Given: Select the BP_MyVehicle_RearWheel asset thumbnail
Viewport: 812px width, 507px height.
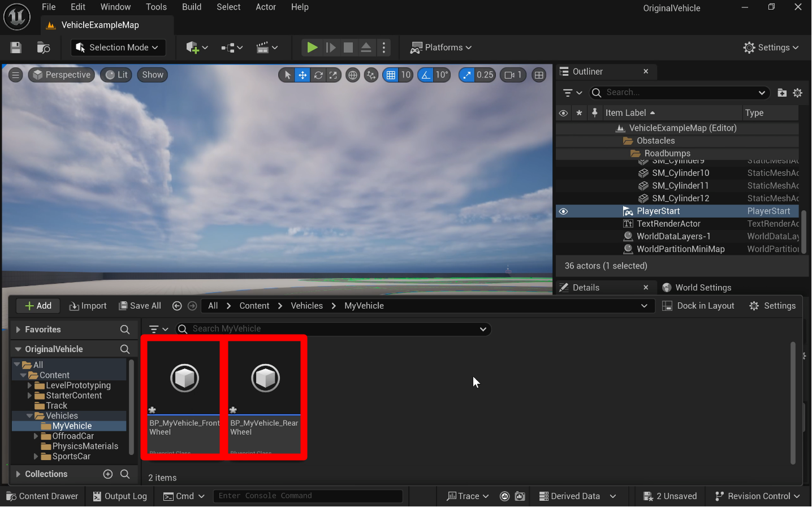Looking at the screenshot, I should (x=265, y=378).
